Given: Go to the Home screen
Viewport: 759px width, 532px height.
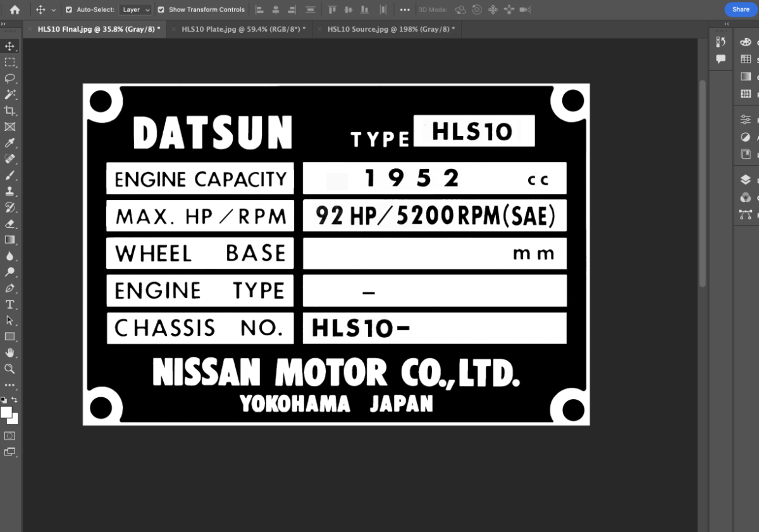Looking at the screenshot, I should (15, 10).
